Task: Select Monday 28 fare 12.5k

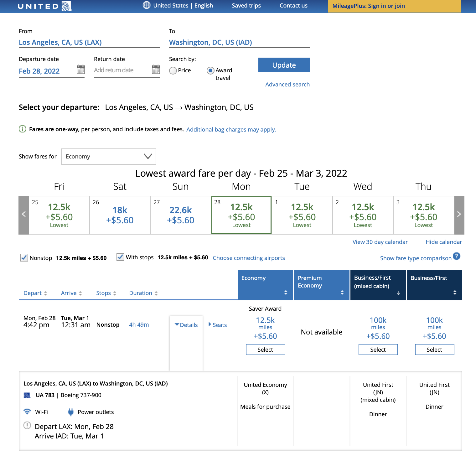Action: (241, 215)
